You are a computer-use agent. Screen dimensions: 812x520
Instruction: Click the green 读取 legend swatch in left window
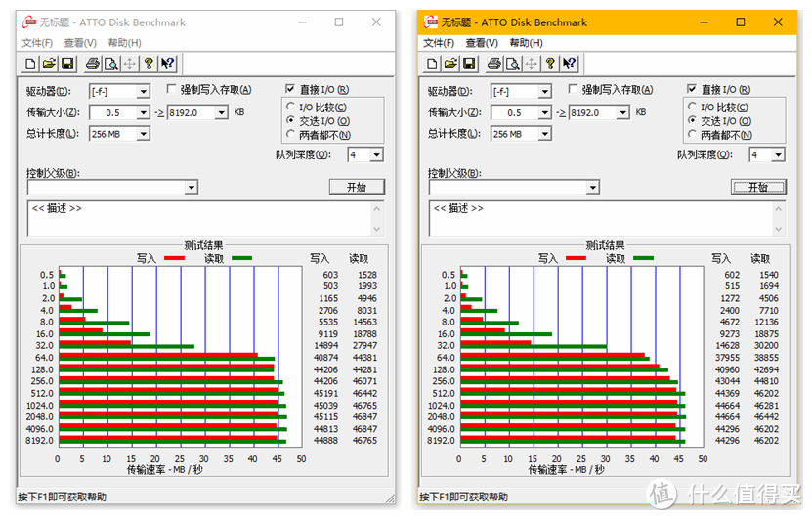241,258
